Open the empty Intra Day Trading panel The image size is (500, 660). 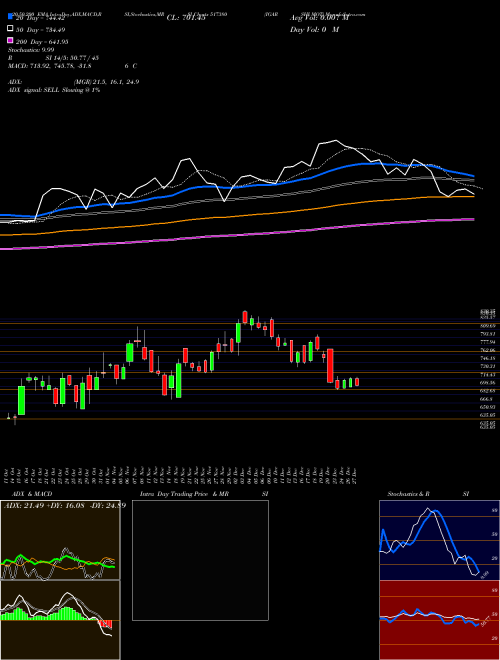[200, 560]
